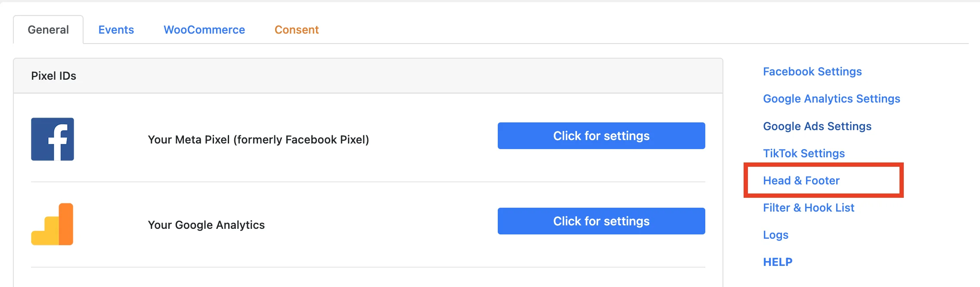Click the Facebook logo icon

pyautogui.click(x=53, y=139)
